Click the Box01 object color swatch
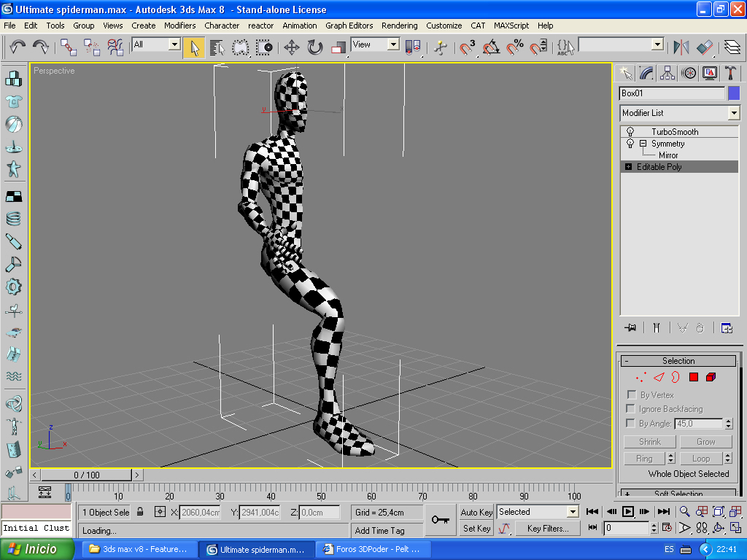Viewport: 747px width, 560px height. coord(734,93)
